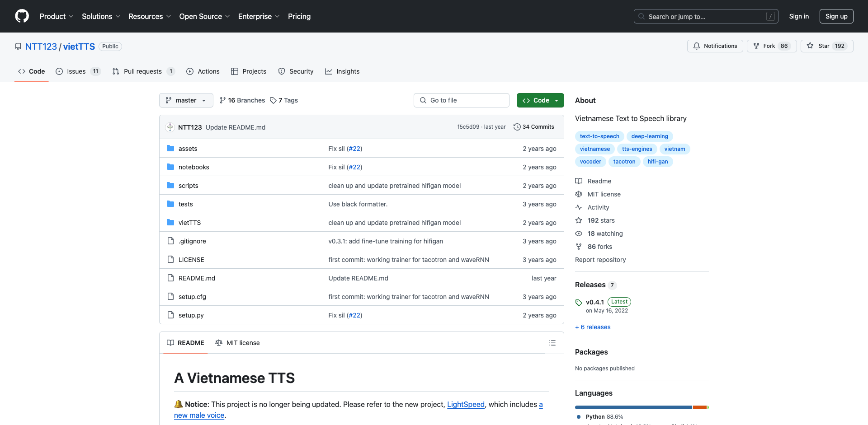Open the hifi-gan topic tag
Viewport: 868px width, 425px height.
658,162
